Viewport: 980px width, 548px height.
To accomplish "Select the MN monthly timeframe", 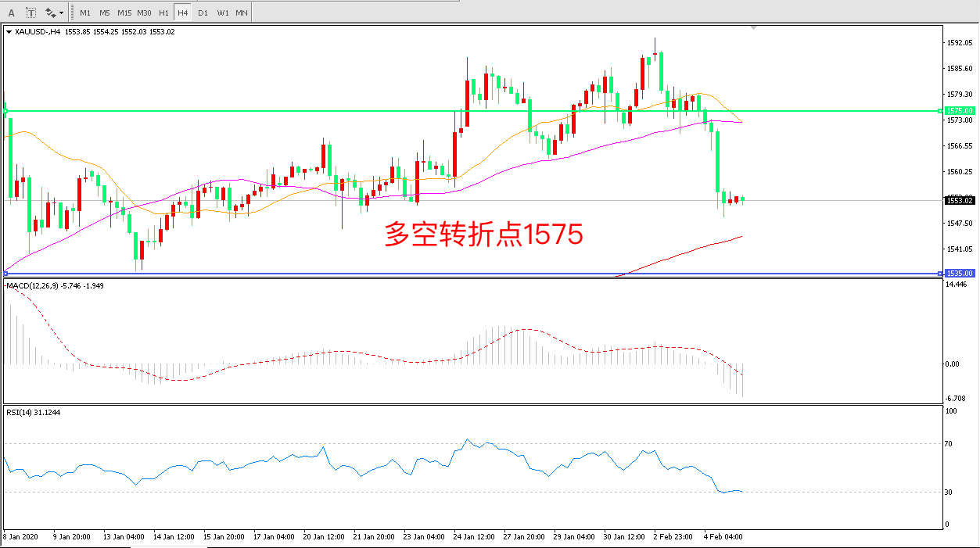I will point(242,13).
